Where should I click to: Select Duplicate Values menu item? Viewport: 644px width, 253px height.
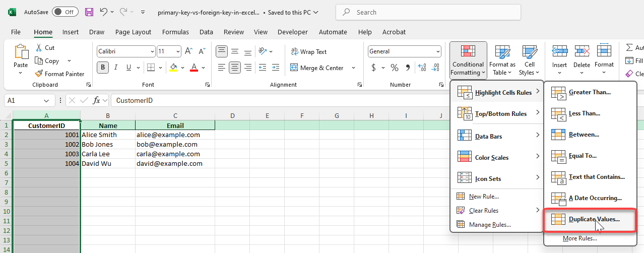pos(590,219)
